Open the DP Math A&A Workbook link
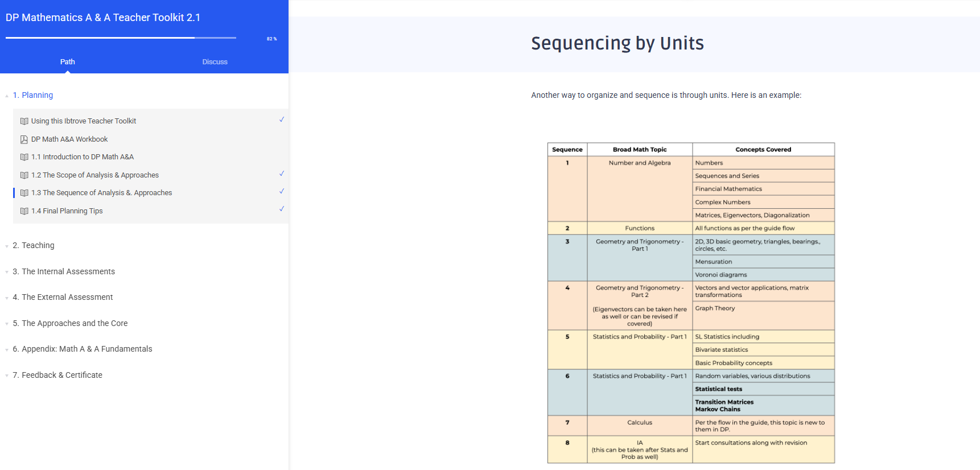The image size is (980, 470). (x=69, y=139)
